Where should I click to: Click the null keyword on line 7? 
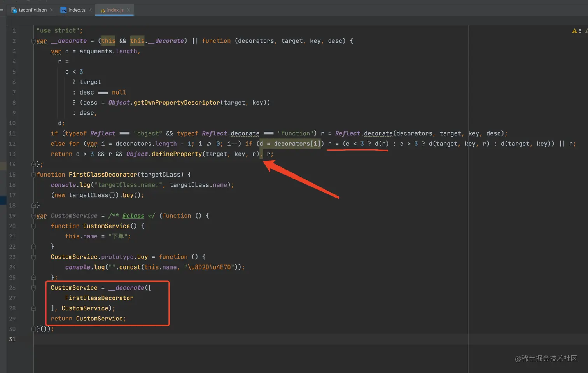click(x=119, y=93)
